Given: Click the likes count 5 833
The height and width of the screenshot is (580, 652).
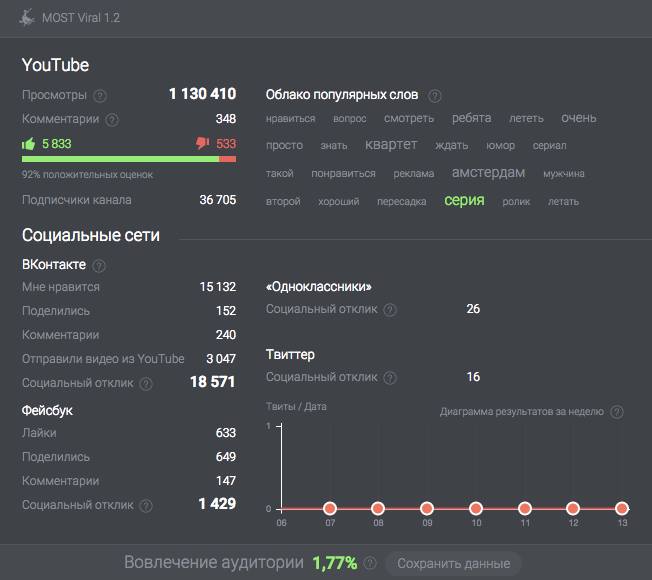Looking at the screenshot, I should pos(57,144).
